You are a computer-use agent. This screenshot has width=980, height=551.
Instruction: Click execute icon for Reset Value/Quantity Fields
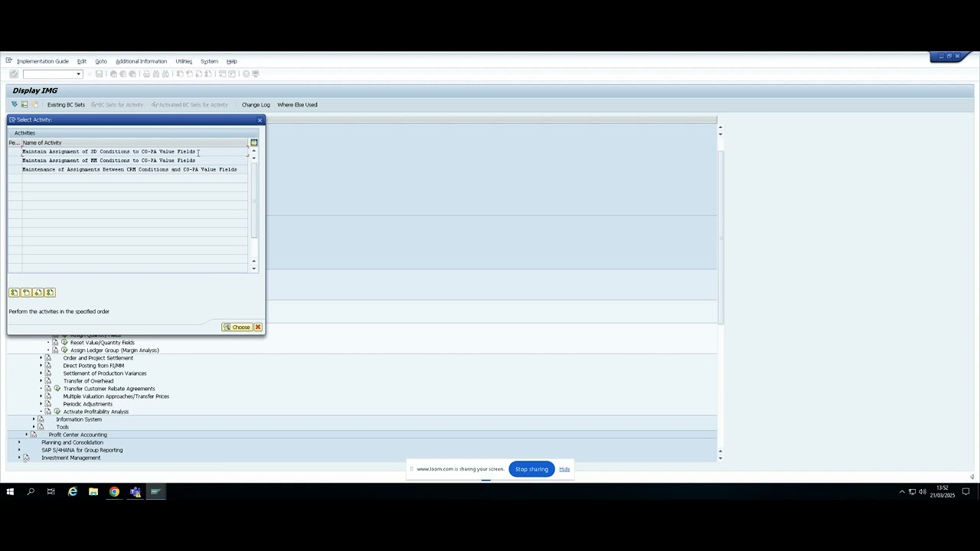click(64, 343)
